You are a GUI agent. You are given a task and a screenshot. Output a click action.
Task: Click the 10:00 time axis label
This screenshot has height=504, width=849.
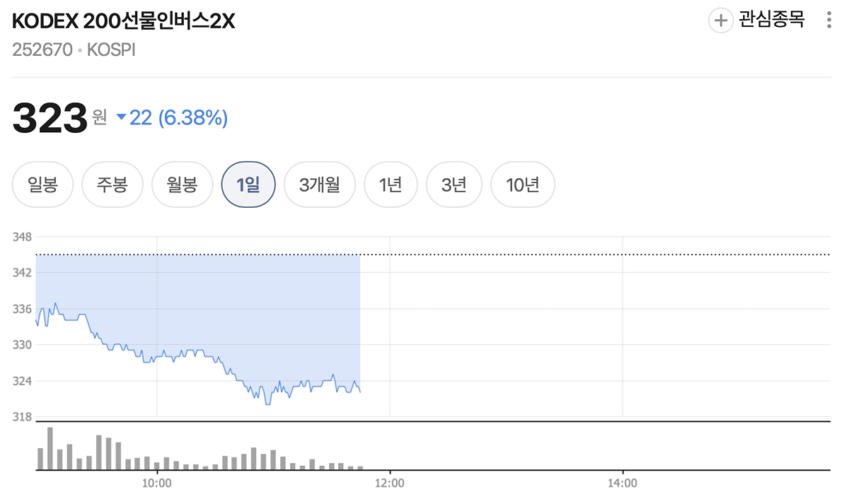(x=157, y=484)
